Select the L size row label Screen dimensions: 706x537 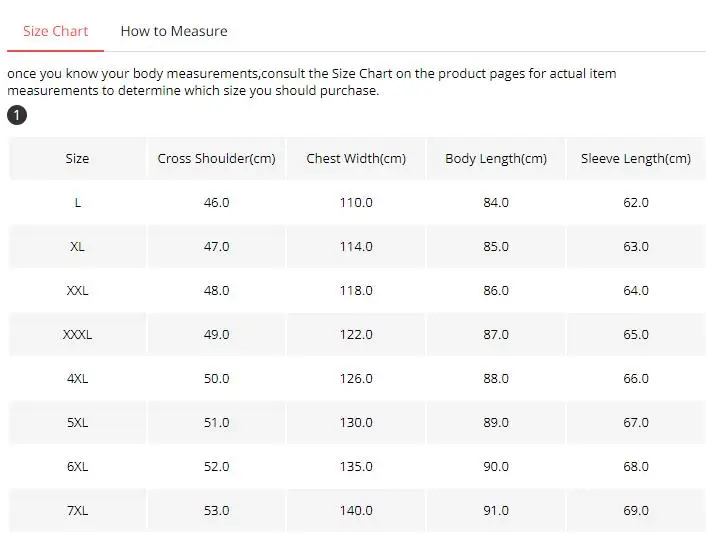pos(77,202)
